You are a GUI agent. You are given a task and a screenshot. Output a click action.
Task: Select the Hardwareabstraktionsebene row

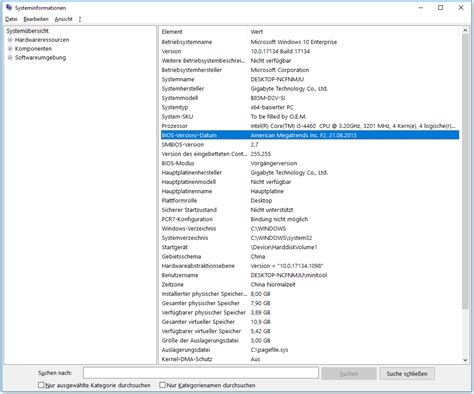click(x=310, y=266)
